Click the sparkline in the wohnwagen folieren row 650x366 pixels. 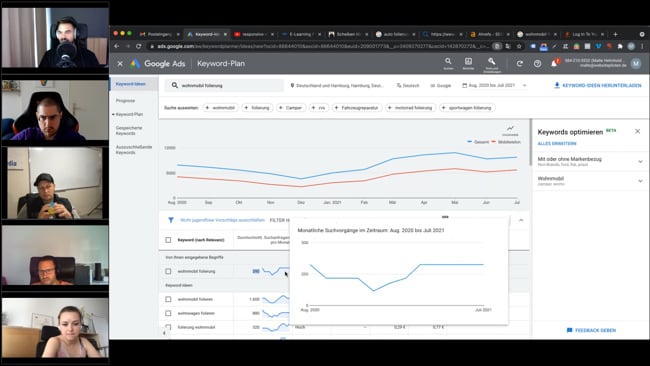276,313
